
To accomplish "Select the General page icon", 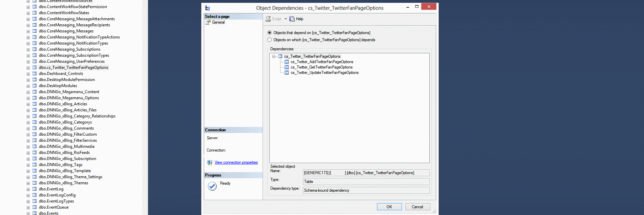I will (208, 22).
